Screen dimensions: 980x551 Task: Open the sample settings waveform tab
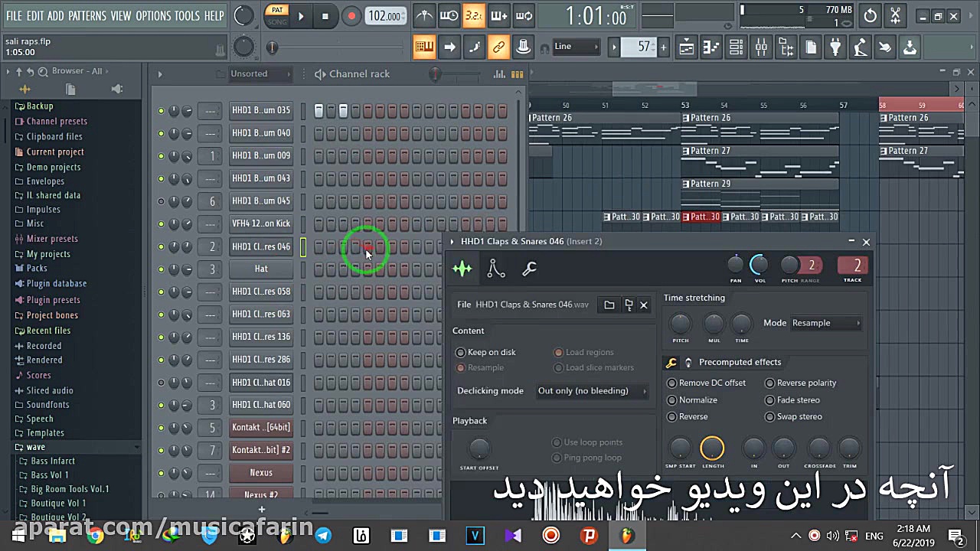pos(462,269)
